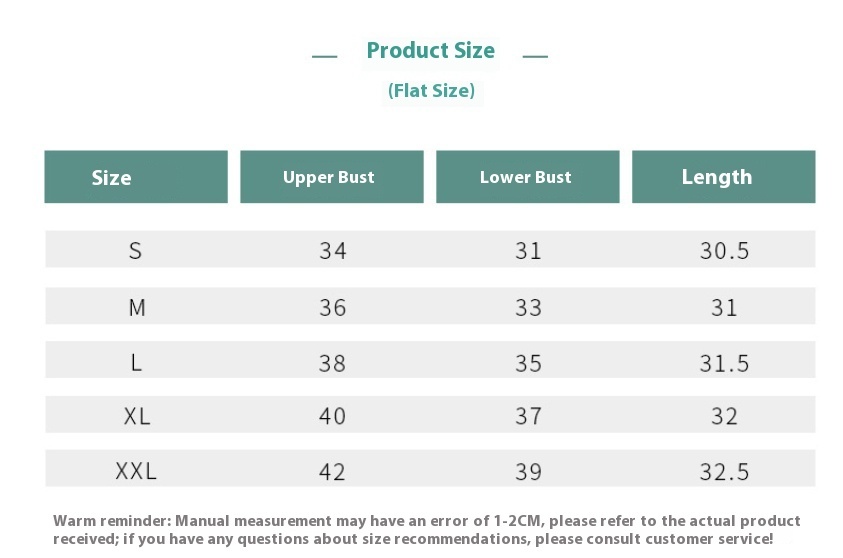Click Lower Bust value 33 for size M

pyautogui.click(x=528, y=308)
